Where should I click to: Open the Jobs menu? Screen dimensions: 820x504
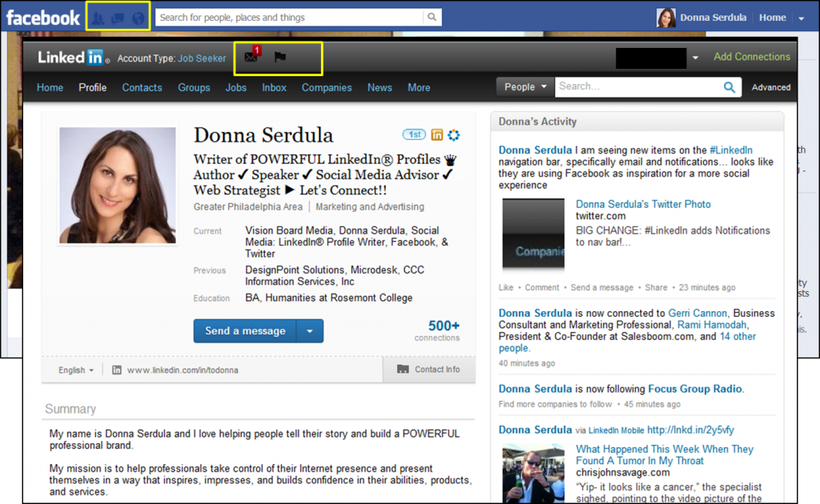[236, 87]
